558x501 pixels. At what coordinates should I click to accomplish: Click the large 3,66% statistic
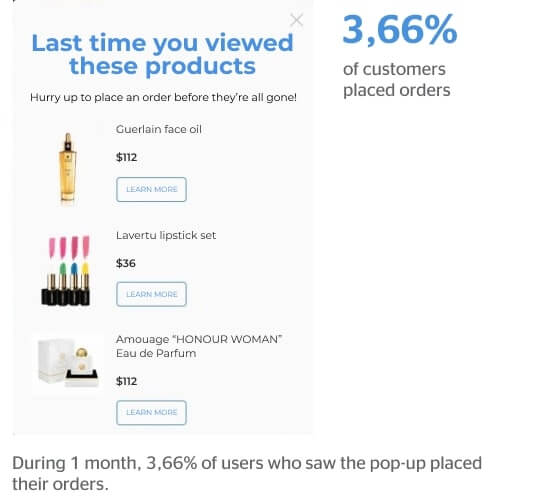pyautogui.click(x=400, y=30)
